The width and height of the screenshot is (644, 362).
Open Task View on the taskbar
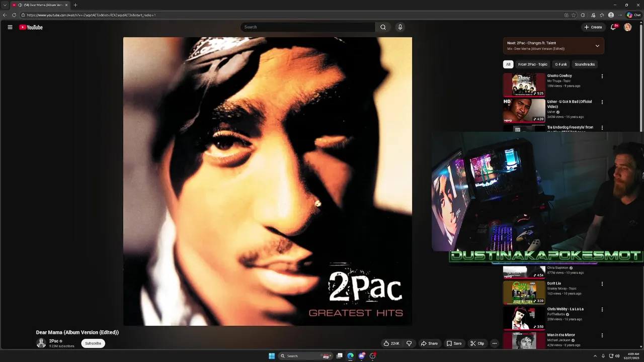340,356
